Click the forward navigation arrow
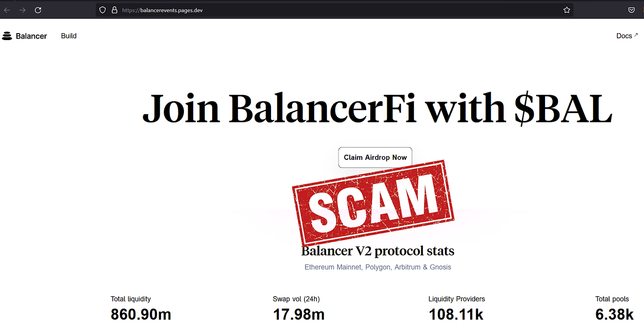This screenshot has height=334, width=644. coord(22,10)
